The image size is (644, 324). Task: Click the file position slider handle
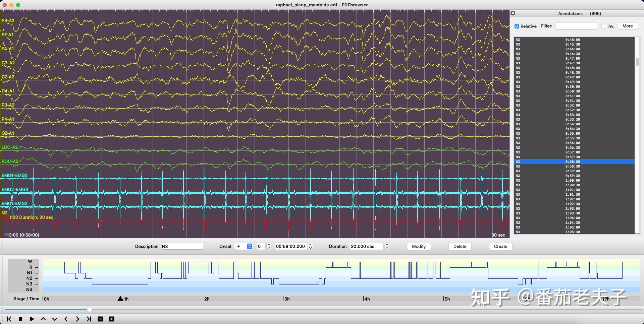pos(90,309)
